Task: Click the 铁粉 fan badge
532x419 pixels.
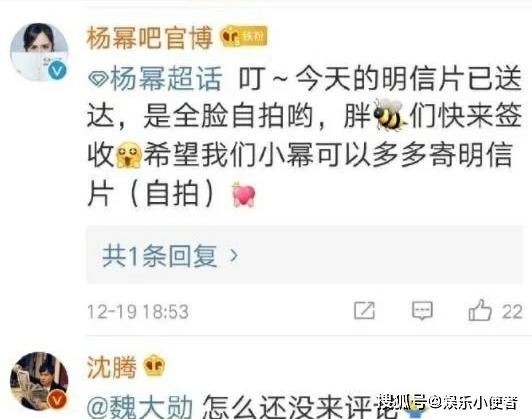Action: 244,36
